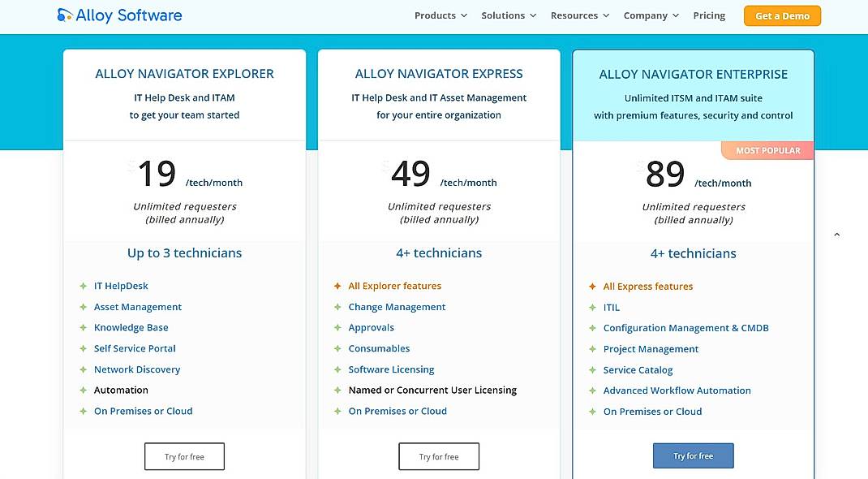Image resolution: width=868 pixels, height=479 pixels.
Task: Click the plus icon beside Network Discovery
Action: pos(83,369)
